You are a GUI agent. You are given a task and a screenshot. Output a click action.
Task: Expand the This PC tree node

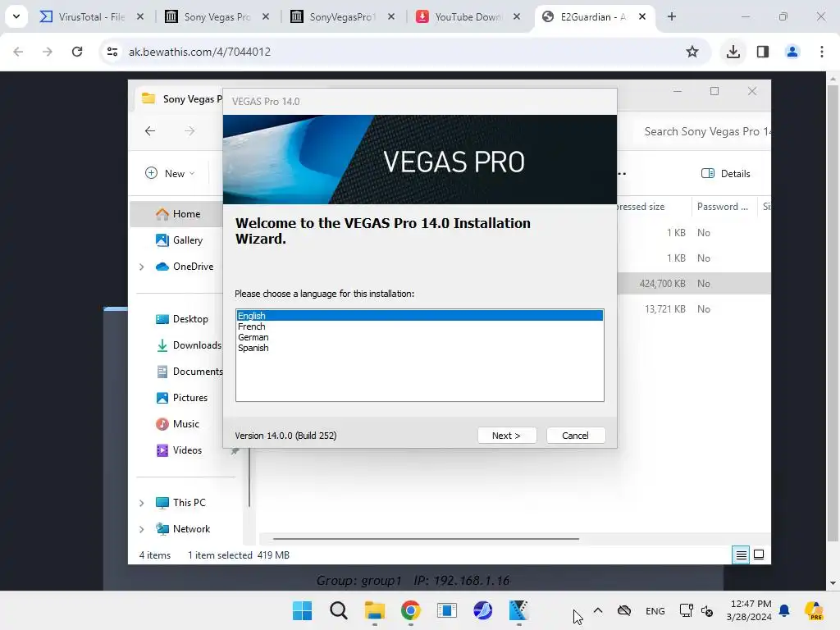click(x=141, y=503)
